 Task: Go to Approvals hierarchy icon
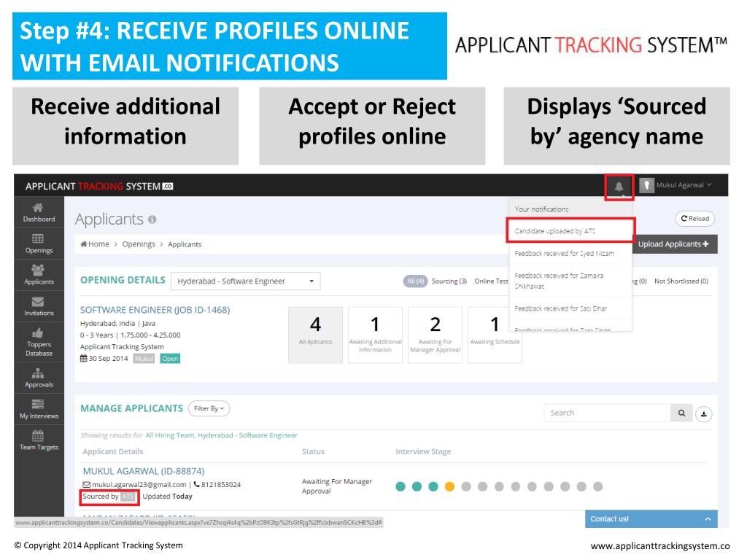click(x=38, y=373)
